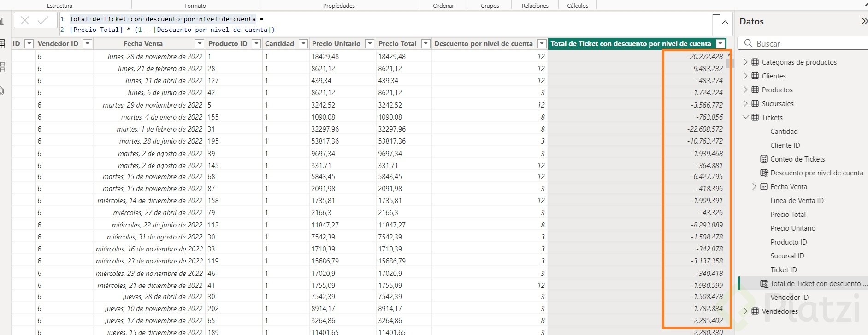Image resolution: width=868 pixels, height=335 pixels.
Task: Click the Buscar search field
Action: tap(803, 43)
